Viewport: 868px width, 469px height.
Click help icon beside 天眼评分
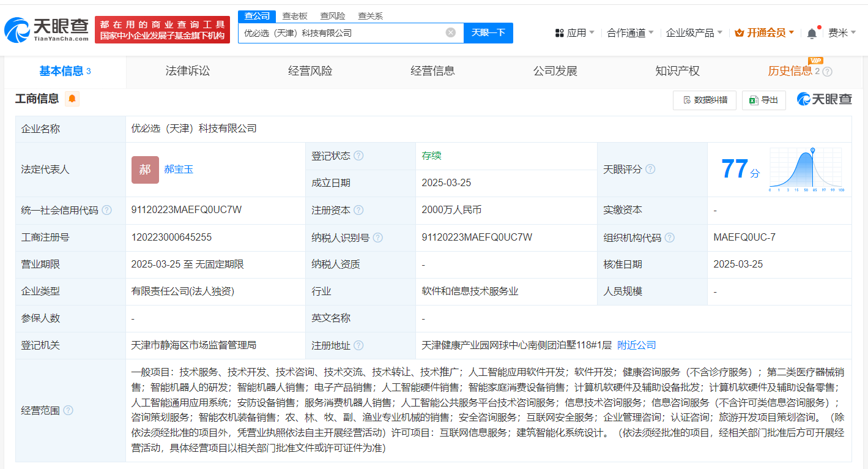(x=650, y=169)
